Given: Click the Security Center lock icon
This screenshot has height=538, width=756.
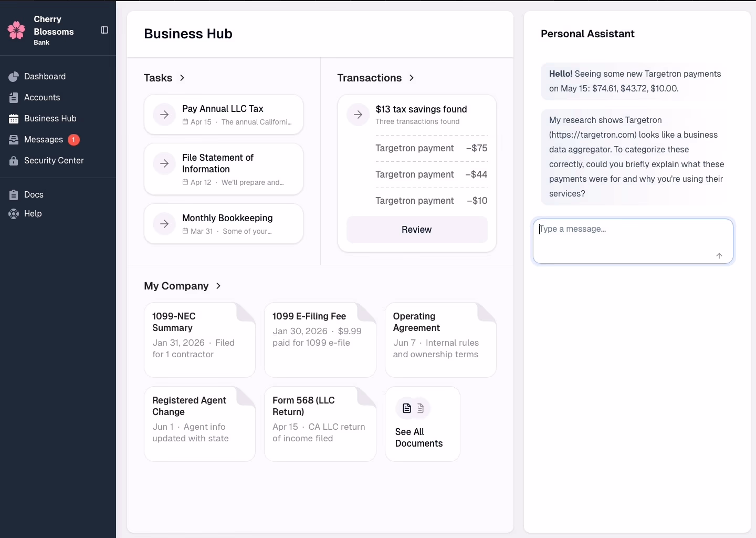Looking at the screenshot, I should (x=13, y=161).
